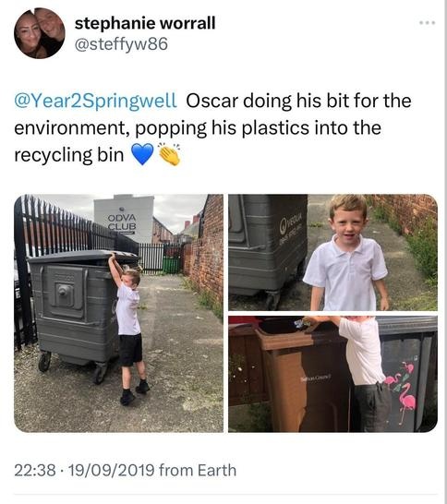Follow the @Year2Springwell mention link
Screen dimensions: 447x504
[x=95, y=101]
